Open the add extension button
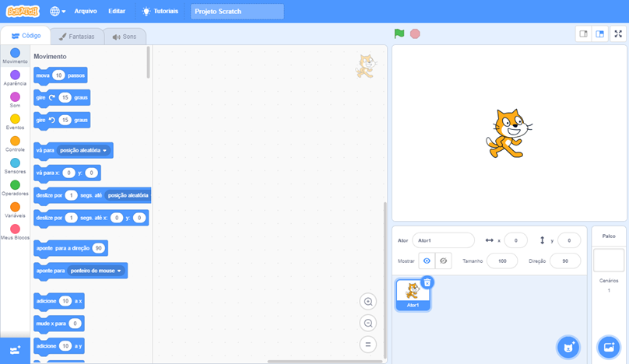The height and width of the screenshot is (364, 629). click(15, 350)
